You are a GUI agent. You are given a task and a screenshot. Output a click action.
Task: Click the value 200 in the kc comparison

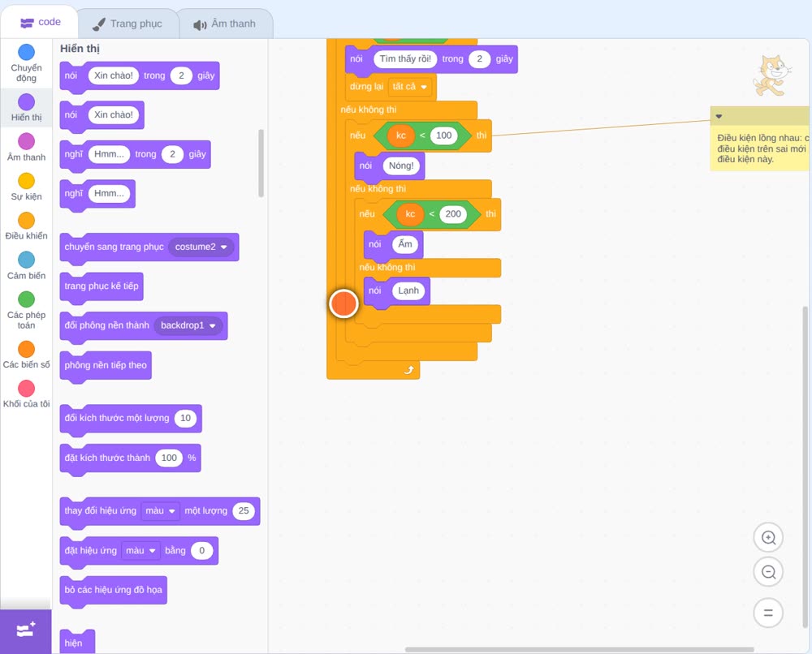coord(453,214)
